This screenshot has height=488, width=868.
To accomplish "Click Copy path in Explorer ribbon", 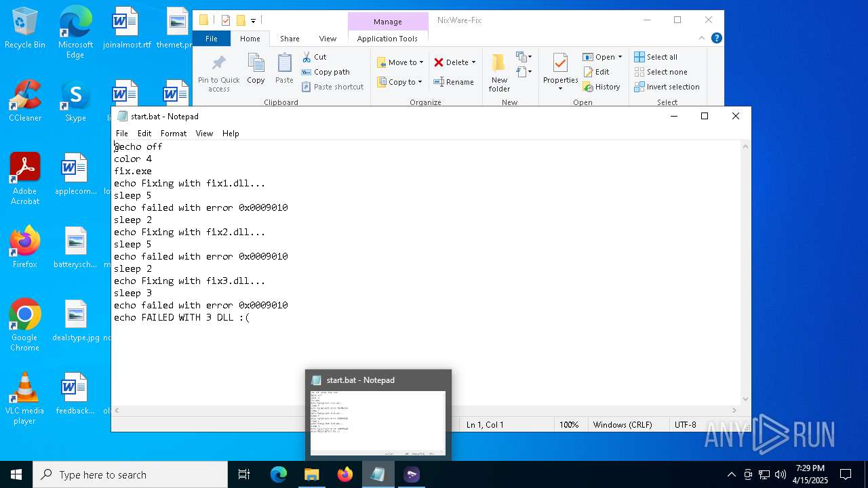I will coord(325,72).
